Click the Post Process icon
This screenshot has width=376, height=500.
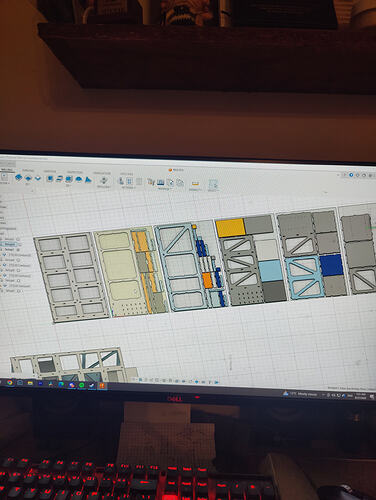tap(170, 183)
